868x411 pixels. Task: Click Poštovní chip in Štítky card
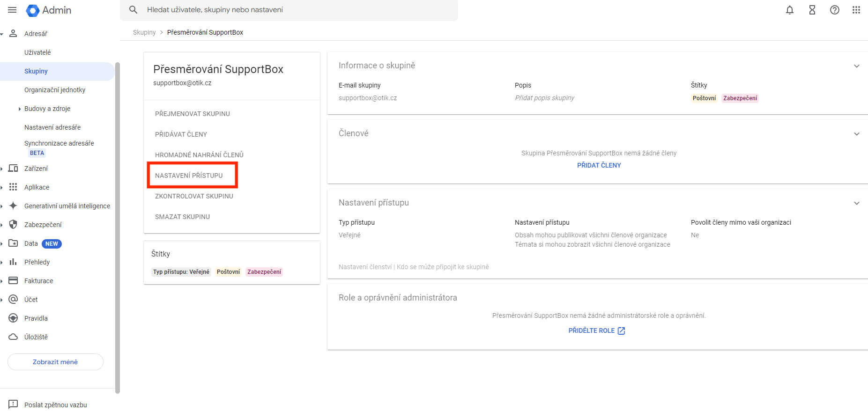[228, 272]
